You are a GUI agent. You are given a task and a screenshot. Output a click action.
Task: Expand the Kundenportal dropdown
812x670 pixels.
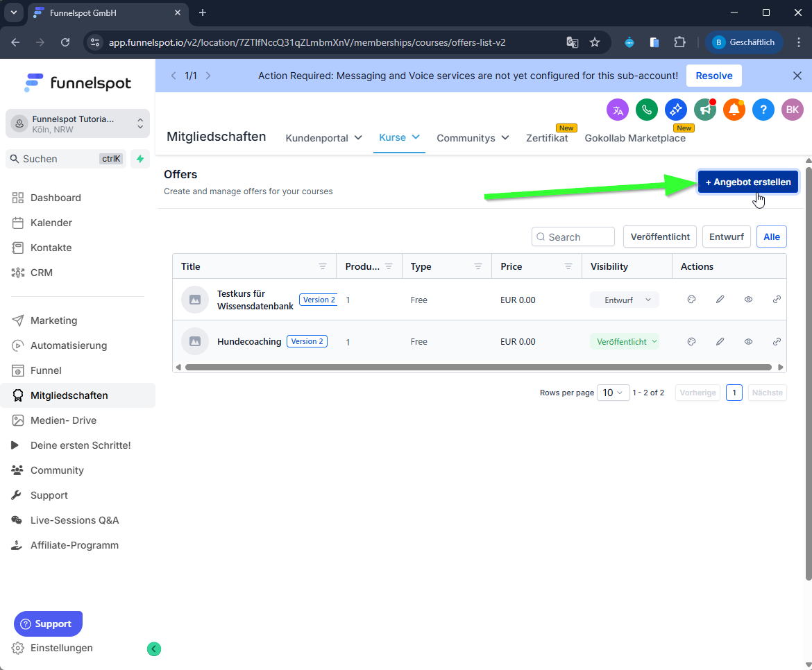coord(323,138)
